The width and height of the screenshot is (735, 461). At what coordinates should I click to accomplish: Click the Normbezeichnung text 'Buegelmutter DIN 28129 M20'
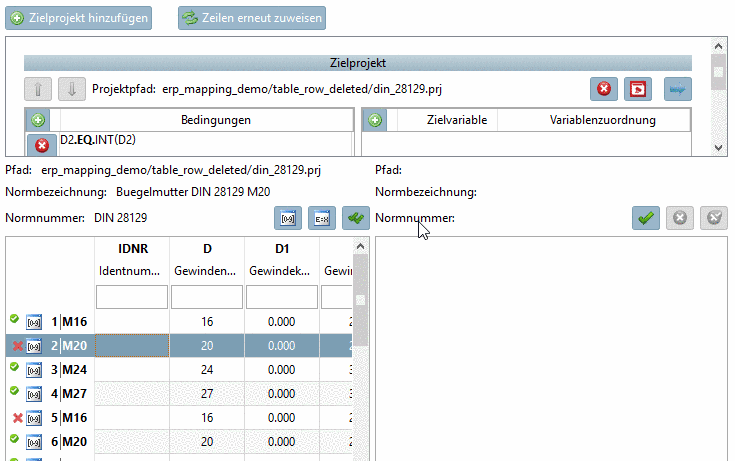[x=193, y=192]
